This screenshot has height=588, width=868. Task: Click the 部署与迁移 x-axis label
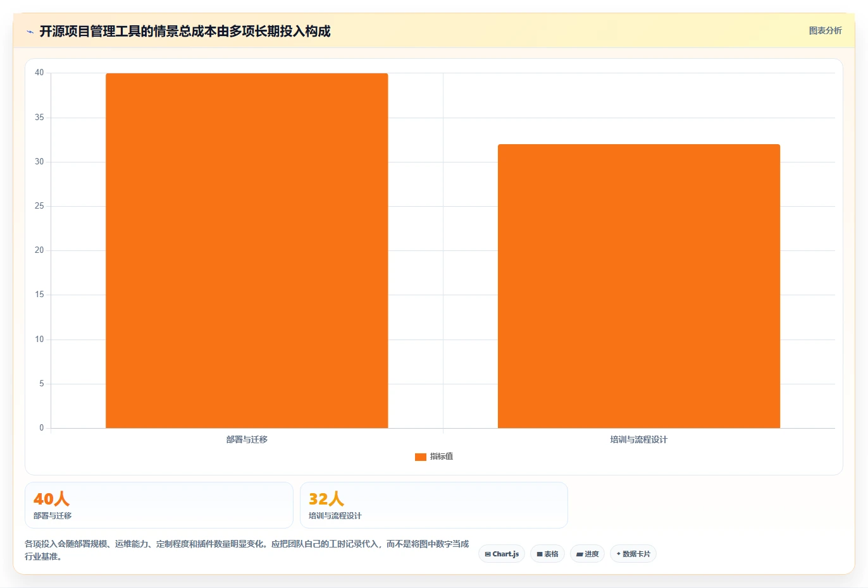point(247,439)
